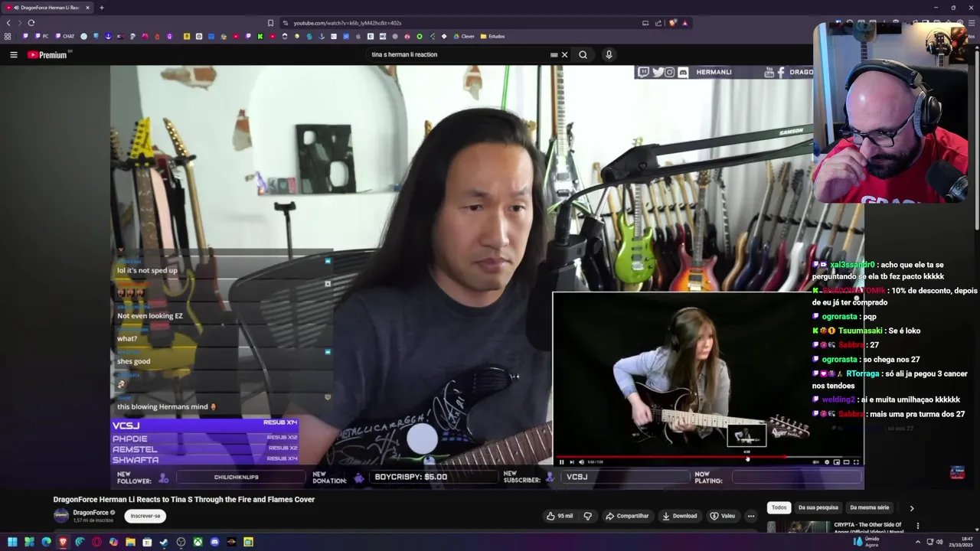Screen dimensions: 980x551
Task: Go to YouTube Premium home logo
Action: coord(47,54)
